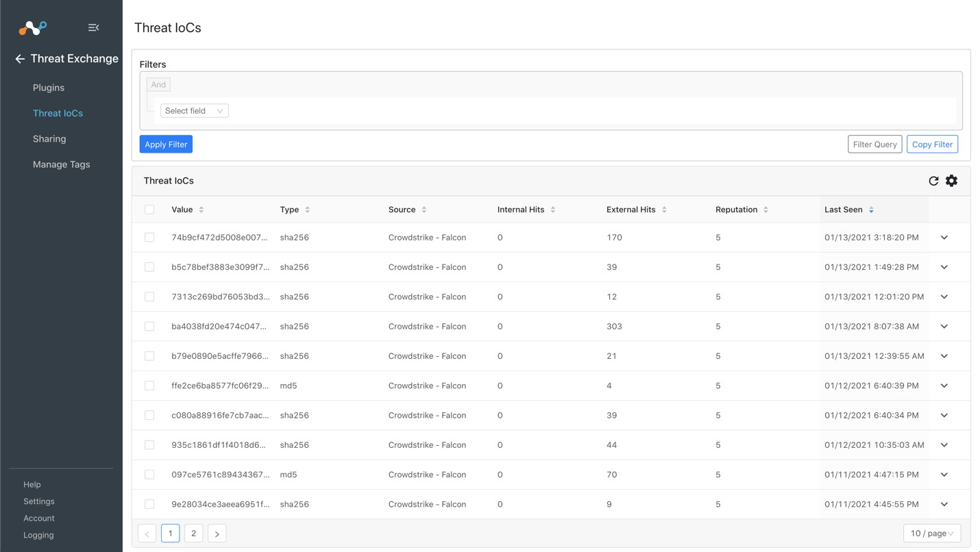Expand row c080a88916fe7cb7aac details

tap(944, 416)
